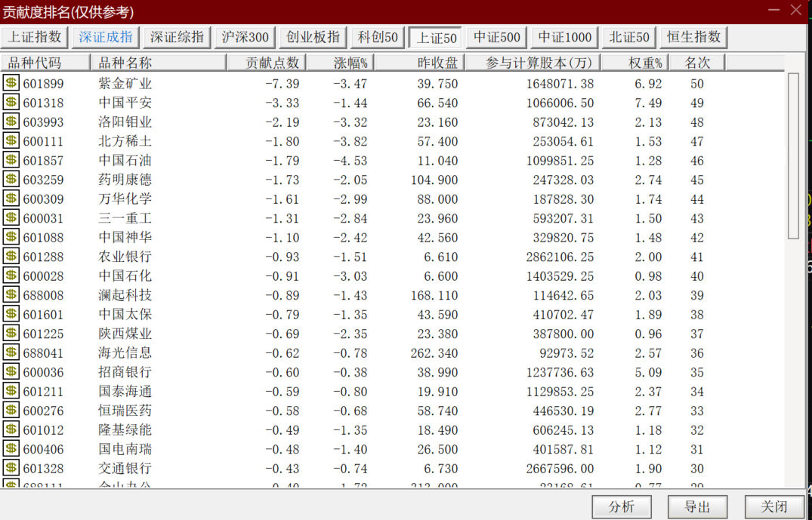
Task: Select the 创业板指 index tab
Action: click(x=313, y=37)
